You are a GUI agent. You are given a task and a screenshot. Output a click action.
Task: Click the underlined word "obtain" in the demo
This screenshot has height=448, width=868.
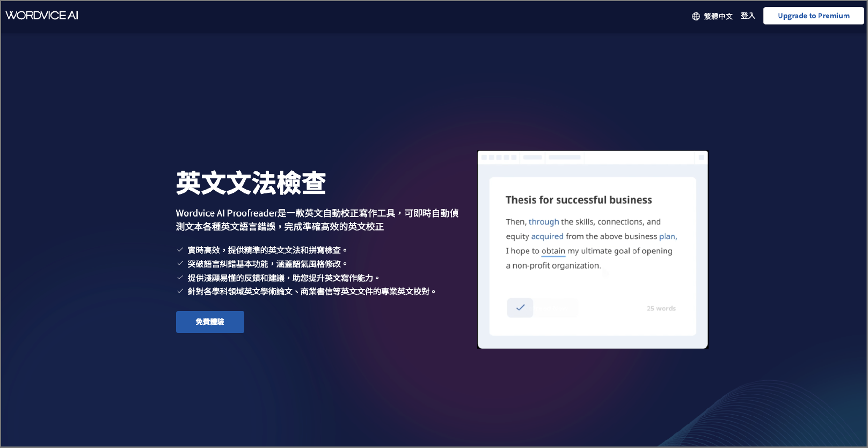point(553,251)
